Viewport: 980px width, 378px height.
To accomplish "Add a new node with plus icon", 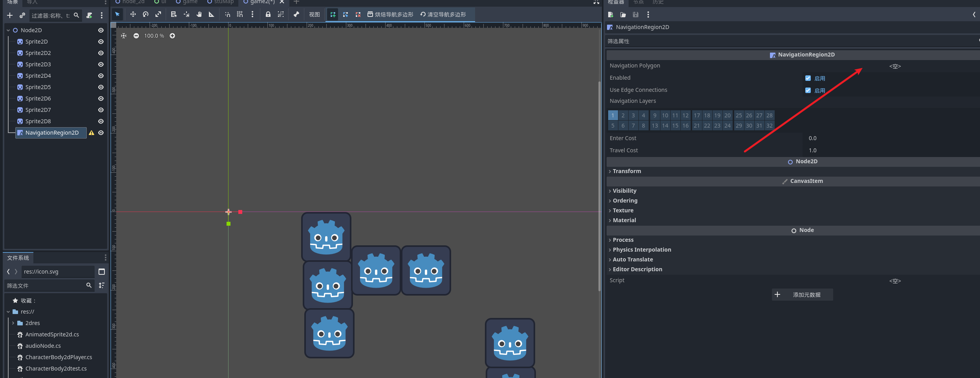I will [10, 15].
